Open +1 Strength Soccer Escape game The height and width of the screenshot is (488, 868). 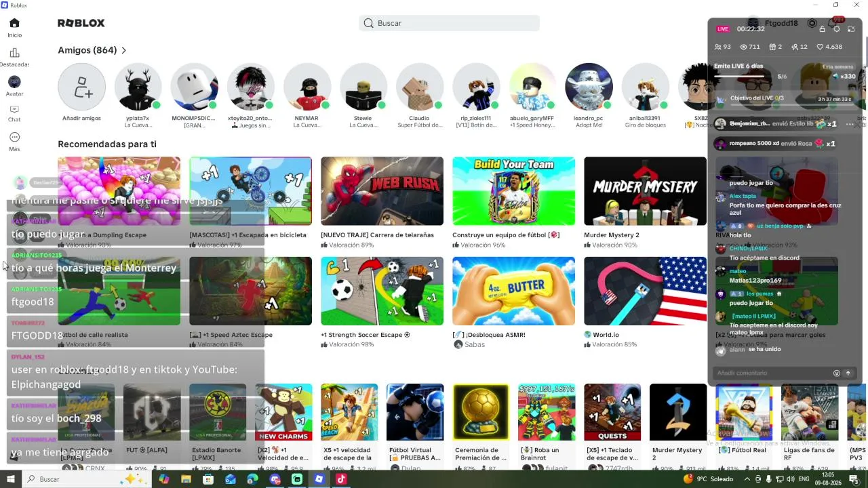click(382, 291)
